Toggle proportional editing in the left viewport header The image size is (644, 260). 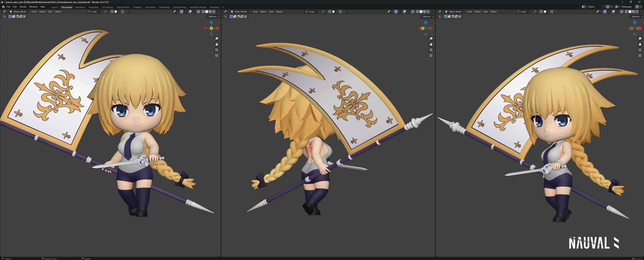122,11
